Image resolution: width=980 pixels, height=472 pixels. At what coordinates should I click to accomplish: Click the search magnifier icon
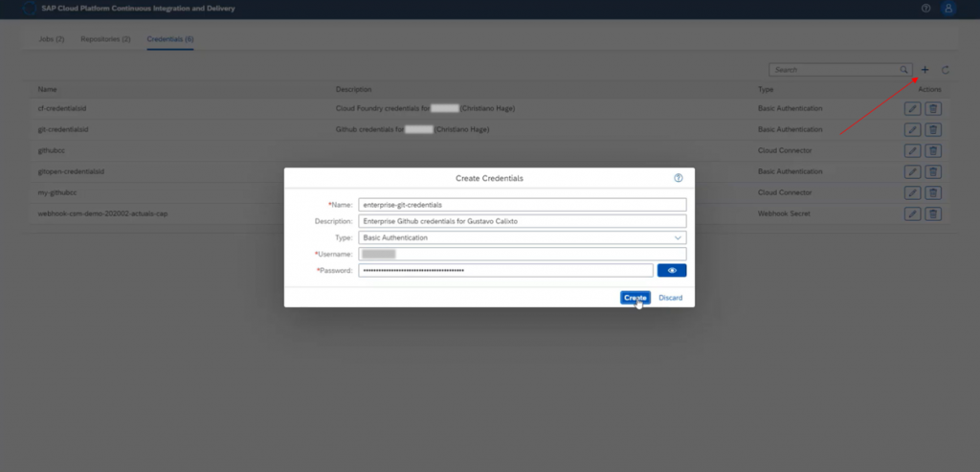click(x=903, y=70)
